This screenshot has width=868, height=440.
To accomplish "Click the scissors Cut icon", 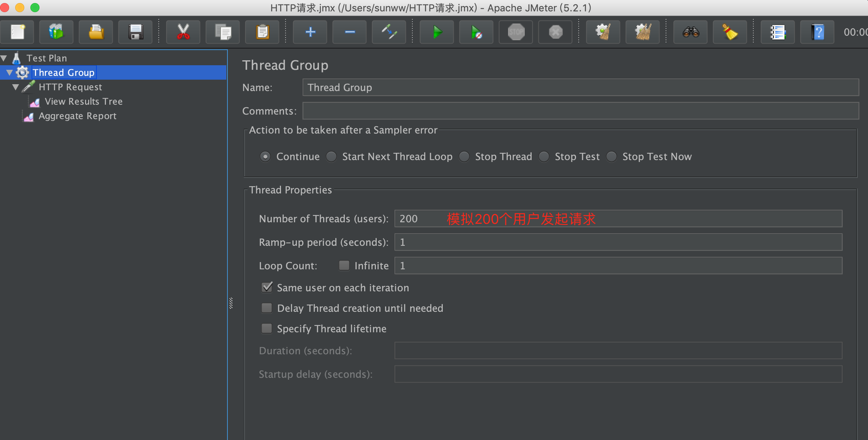I will (x=183, y=32).
